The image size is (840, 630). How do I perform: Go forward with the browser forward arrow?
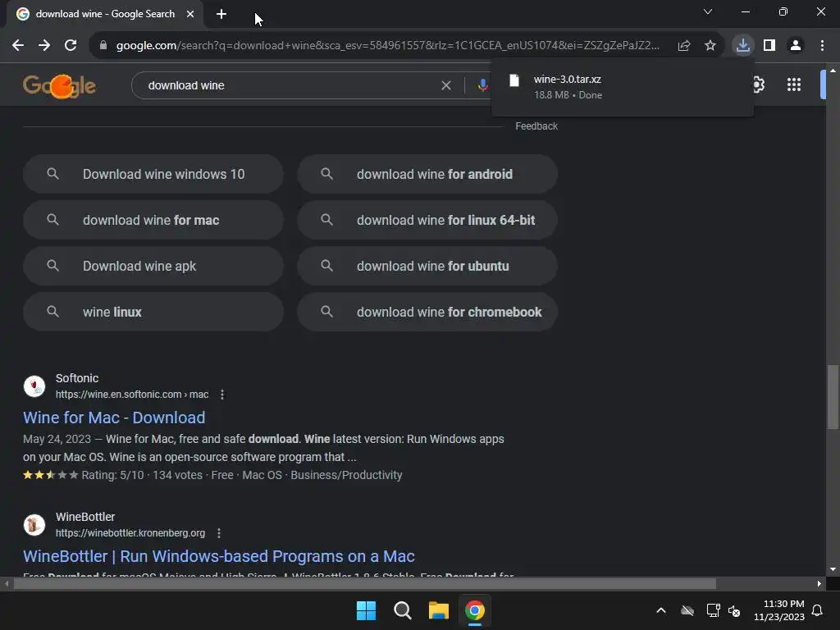click(x=44, y=46)
